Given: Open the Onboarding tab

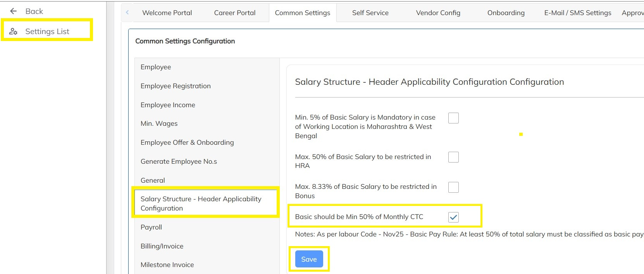Looking at the screenshot, I should [506, 13].
